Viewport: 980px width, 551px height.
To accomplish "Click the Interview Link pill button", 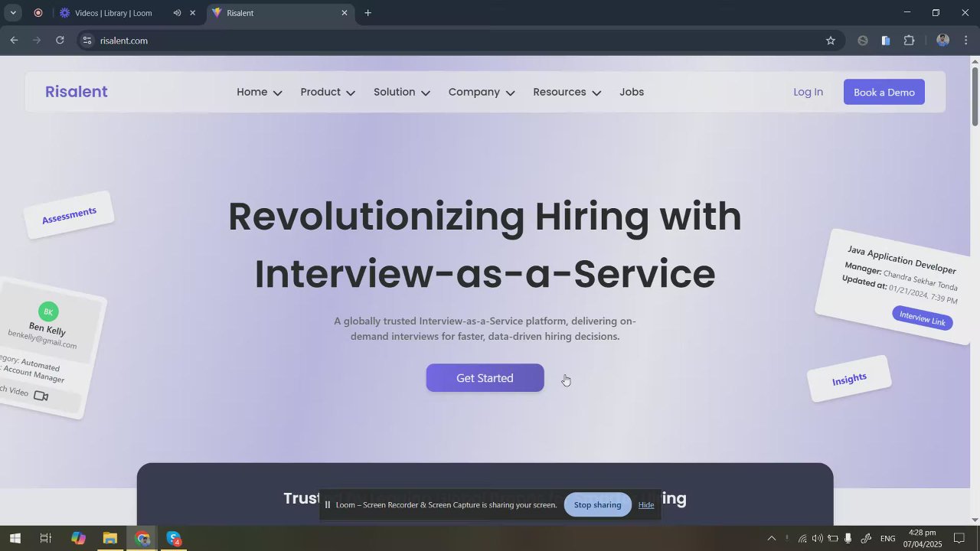I will coord(923,318).
